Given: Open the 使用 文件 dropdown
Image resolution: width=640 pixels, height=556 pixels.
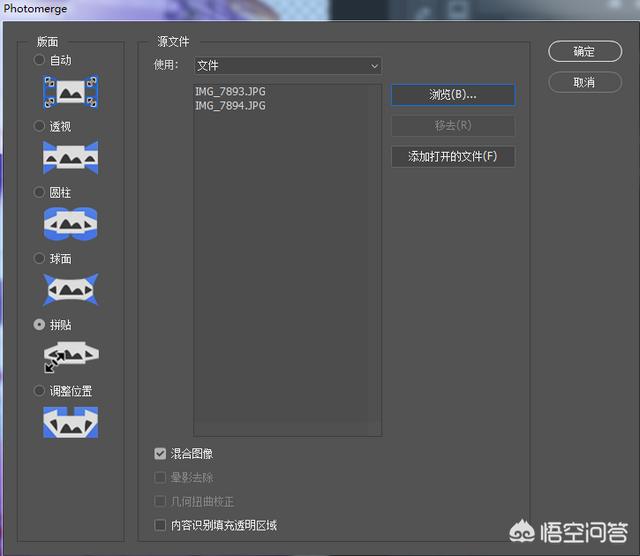Looking at the screenshot, I should 288,66.
